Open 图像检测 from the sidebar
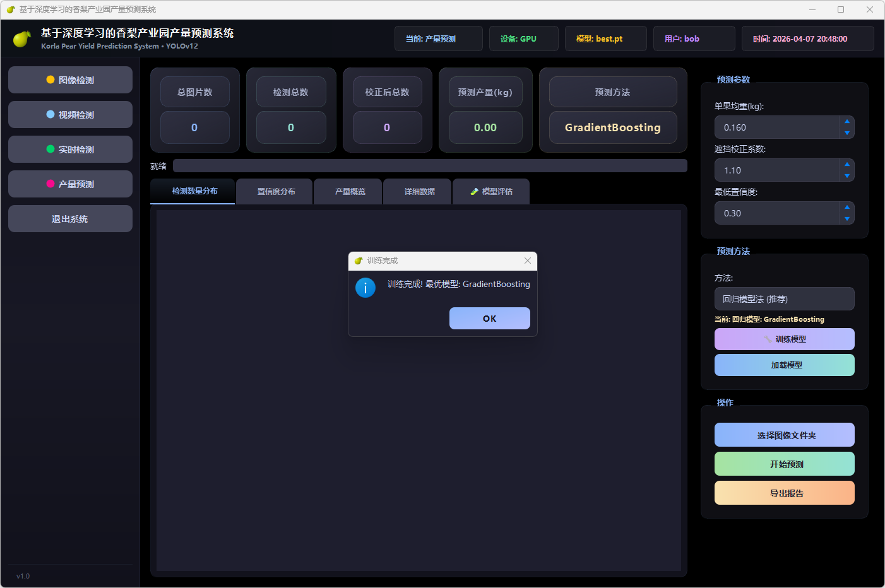 pyautogui.click(x=70, y=80)
